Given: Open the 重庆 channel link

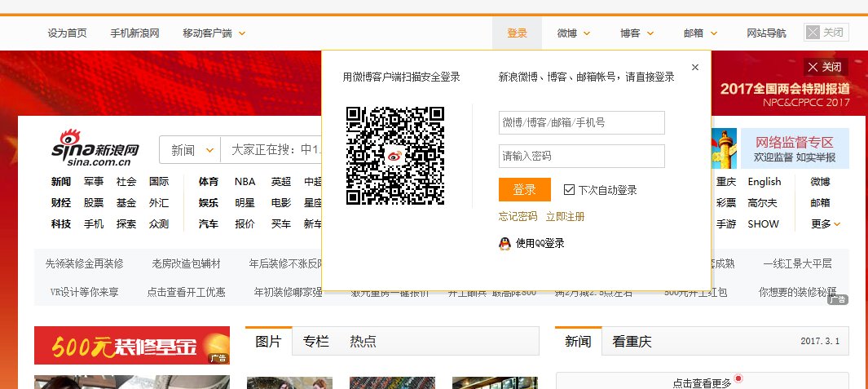Looking at the screenshot, I should point(726,181).
